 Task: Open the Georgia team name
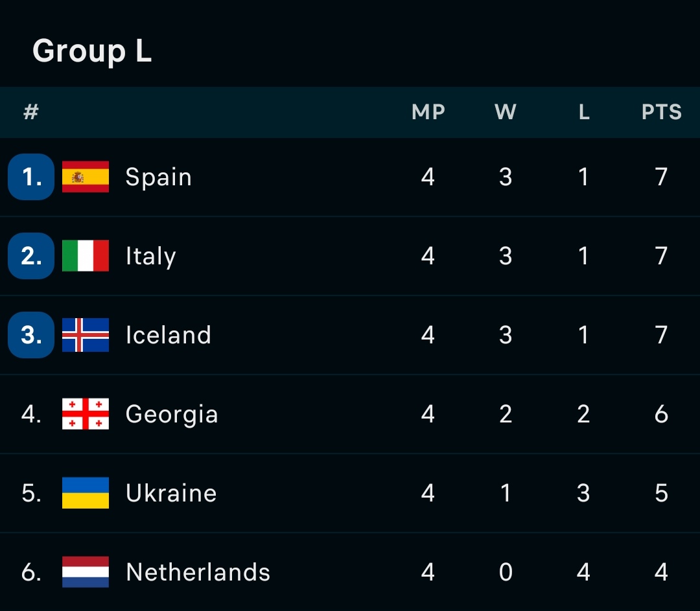(172, 414)
